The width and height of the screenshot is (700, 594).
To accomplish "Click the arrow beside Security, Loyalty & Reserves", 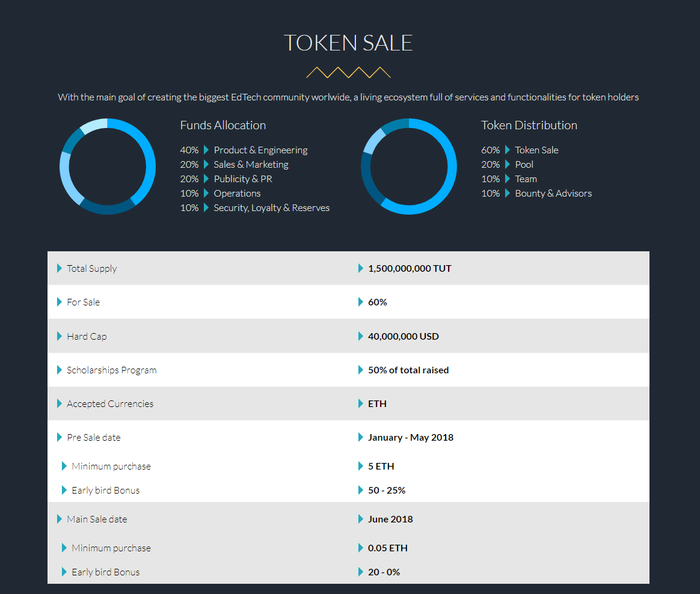I will (206, 207).
